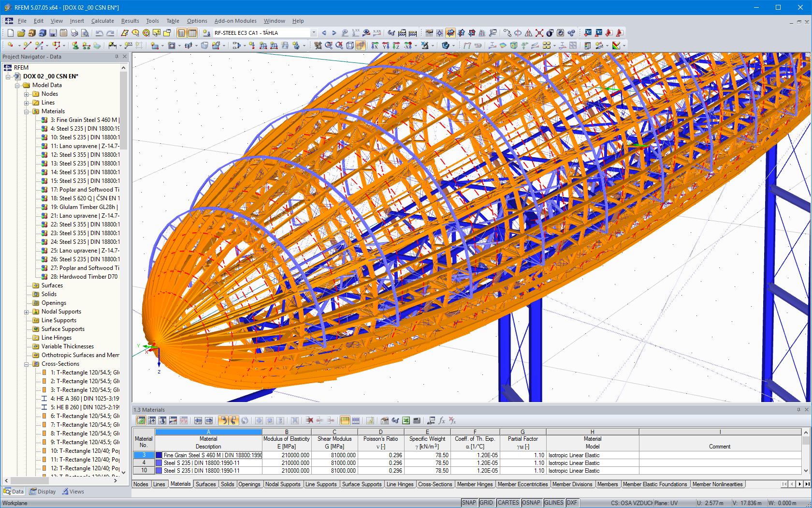
Task: Expand the Lines tree item
Action: (27, 103)
